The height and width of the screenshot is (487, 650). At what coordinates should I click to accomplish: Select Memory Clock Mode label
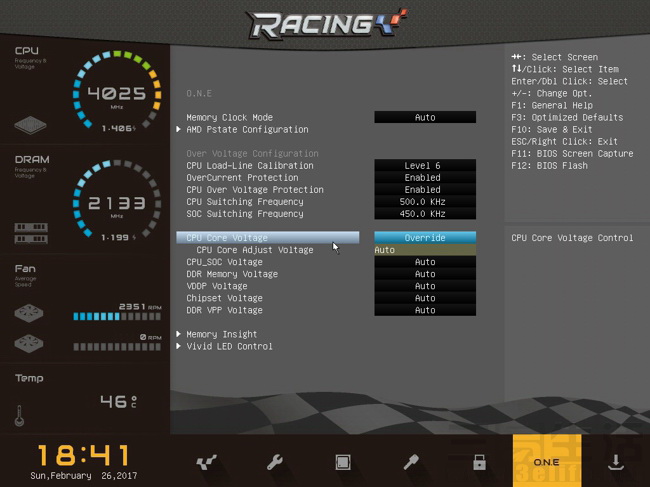[229, 117]
